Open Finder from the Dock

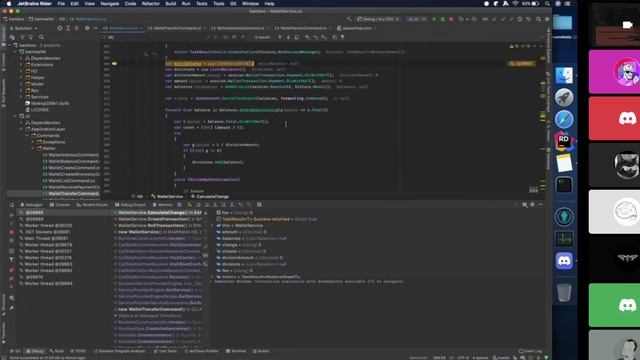[564, 76]
